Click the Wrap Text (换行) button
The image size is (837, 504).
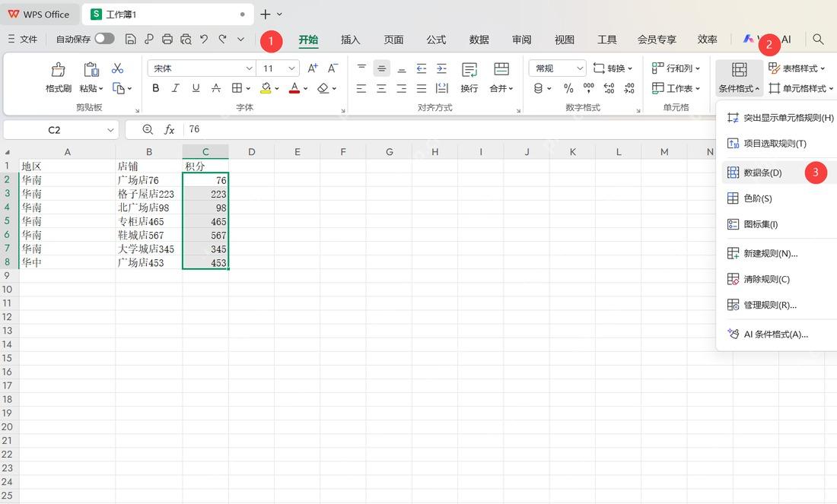[x=469, y=78]
